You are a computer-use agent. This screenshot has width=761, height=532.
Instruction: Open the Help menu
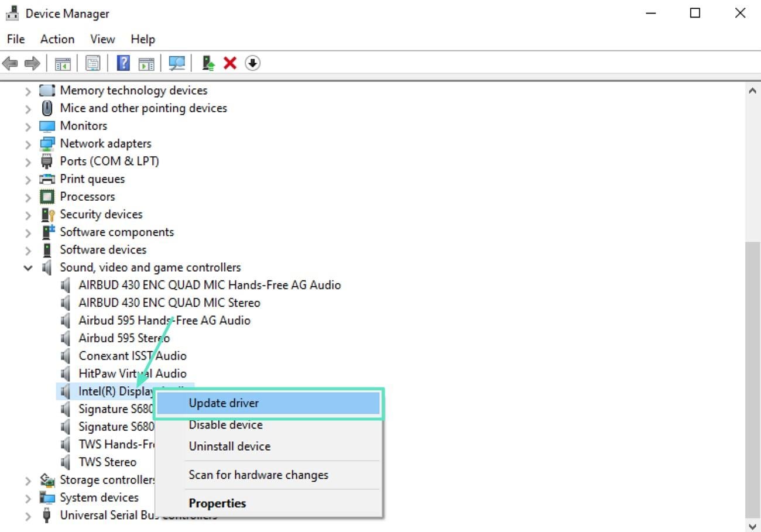tap(143, 39)
